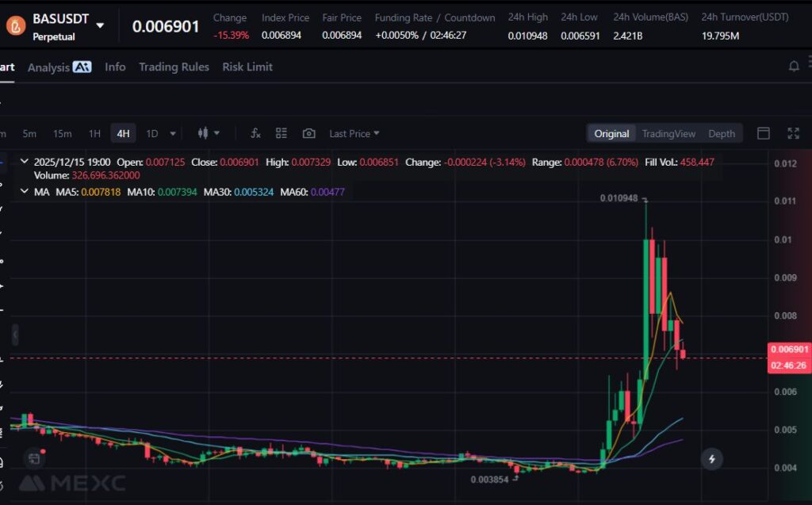Select the 15m timeframe
Image resolution: width=812 pixels, height=505 pixels.
62,133
